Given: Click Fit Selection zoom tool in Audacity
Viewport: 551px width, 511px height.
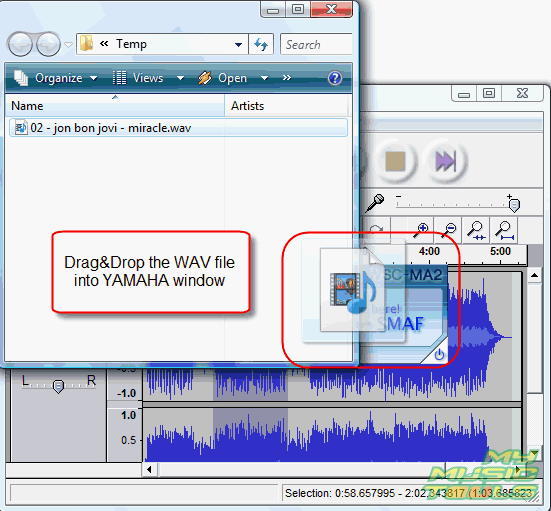Looking at the screenshot, I should pos(476,230).
